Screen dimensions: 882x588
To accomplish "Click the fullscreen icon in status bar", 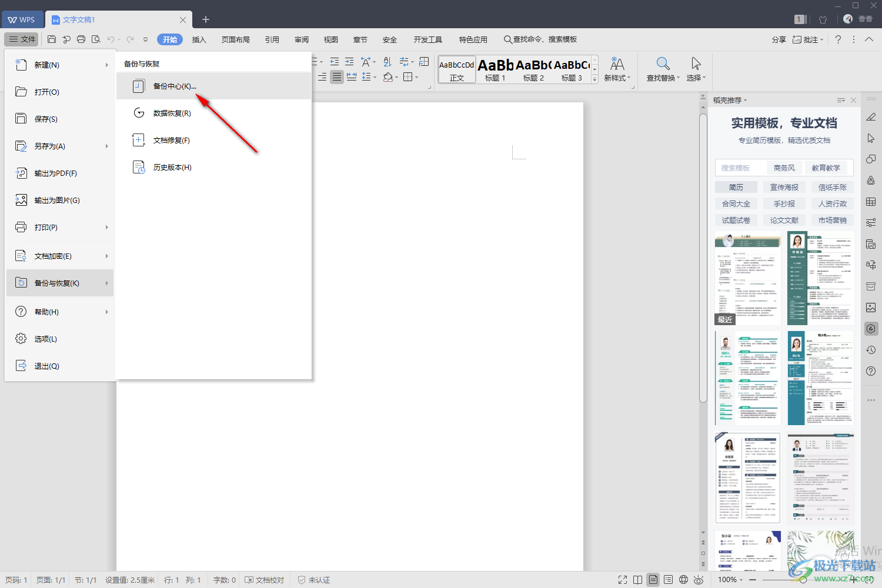I will [623, 580].
